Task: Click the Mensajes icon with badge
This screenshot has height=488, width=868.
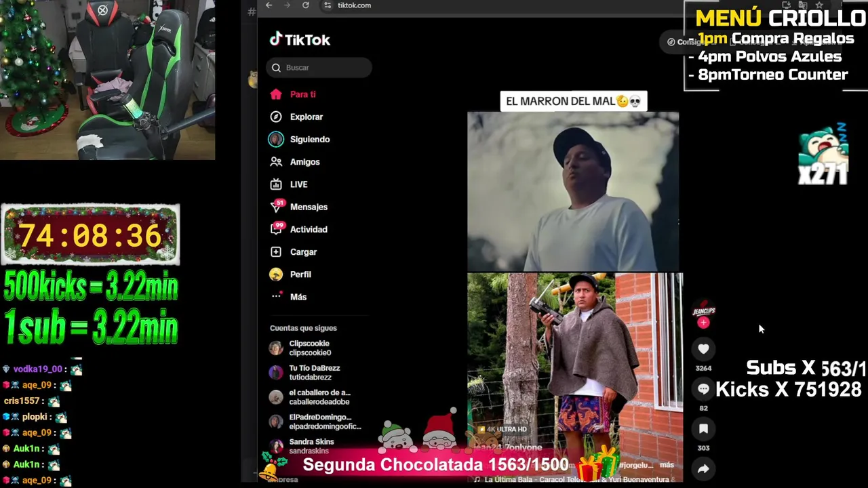Action: pos(276,206)
